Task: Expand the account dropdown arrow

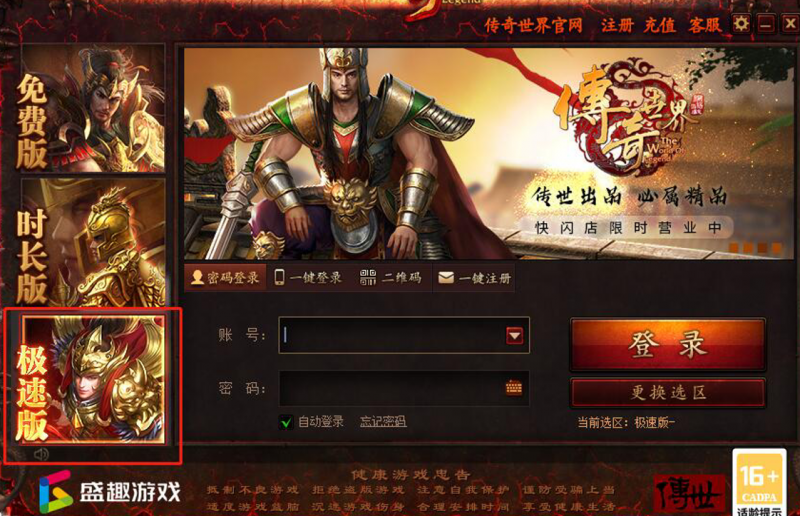Action: click(x=514, y=335)
